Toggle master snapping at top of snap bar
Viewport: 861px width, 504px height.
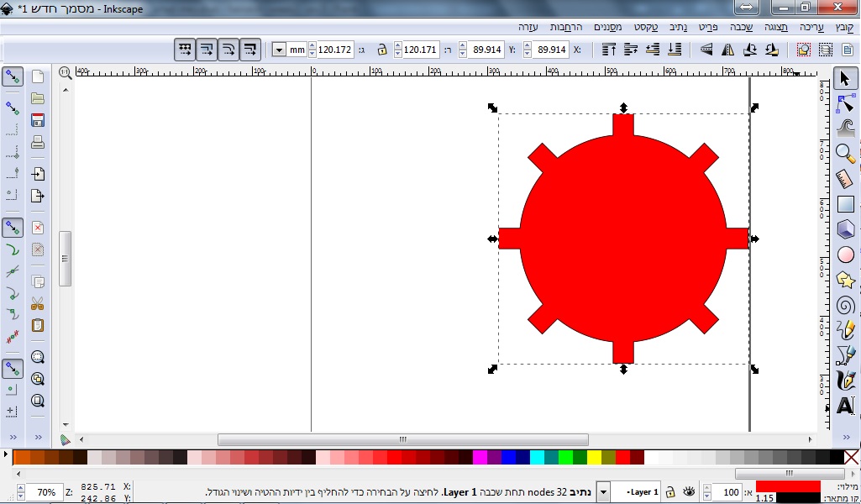[x=12, y=77]
